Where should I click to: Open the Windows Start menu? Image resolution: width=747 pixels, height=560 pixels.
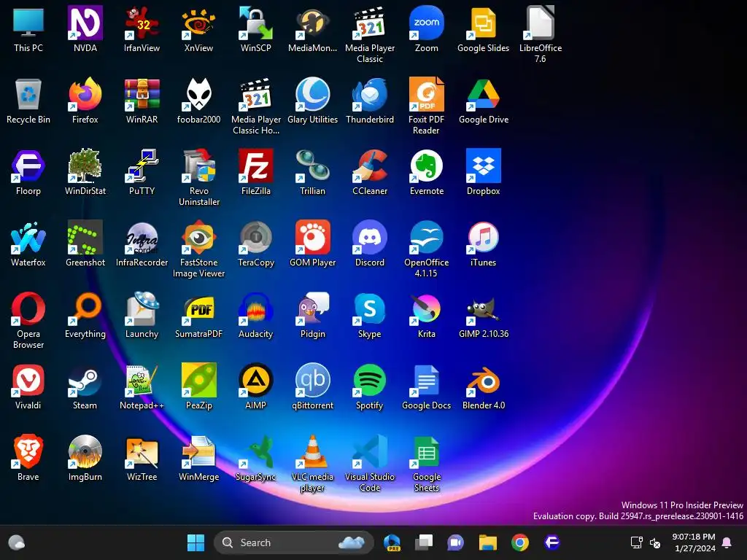coord(196,542)
